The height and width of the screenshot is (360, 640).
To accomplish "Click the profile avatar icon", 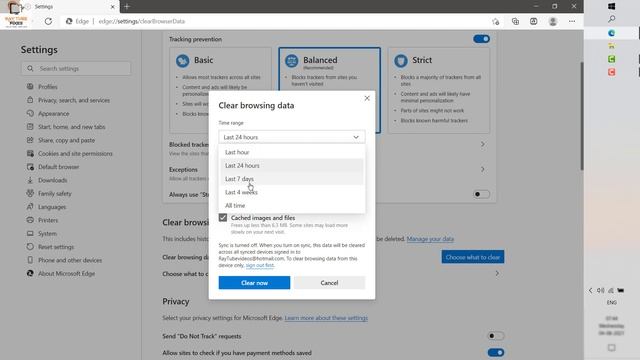I will [x=553, y=21].
